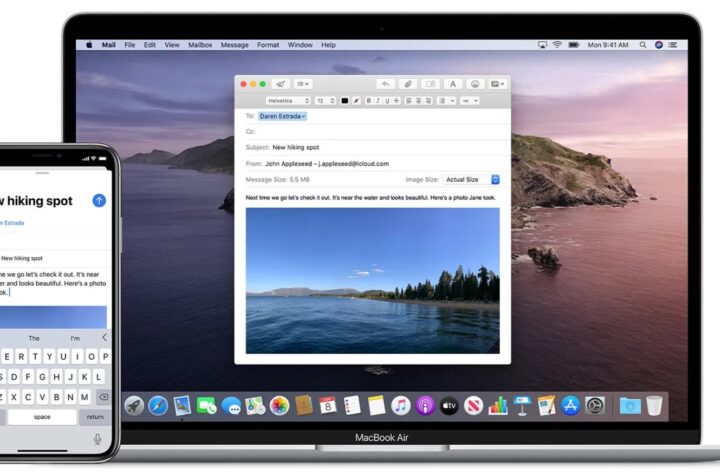Click the Daren Estrada recipient token
This screenshot has height=475, width=720.
[x=282, y=116]
